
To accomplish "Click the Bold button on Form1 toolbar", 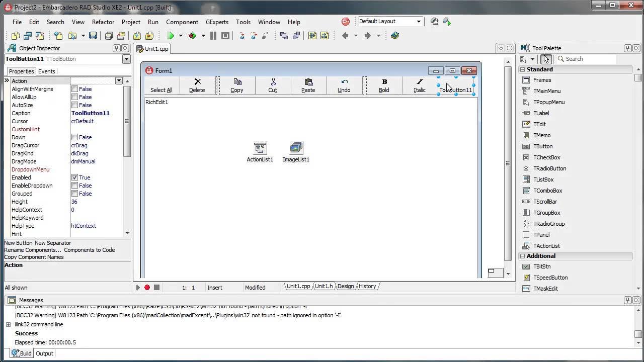I will (x=384, y=85).
